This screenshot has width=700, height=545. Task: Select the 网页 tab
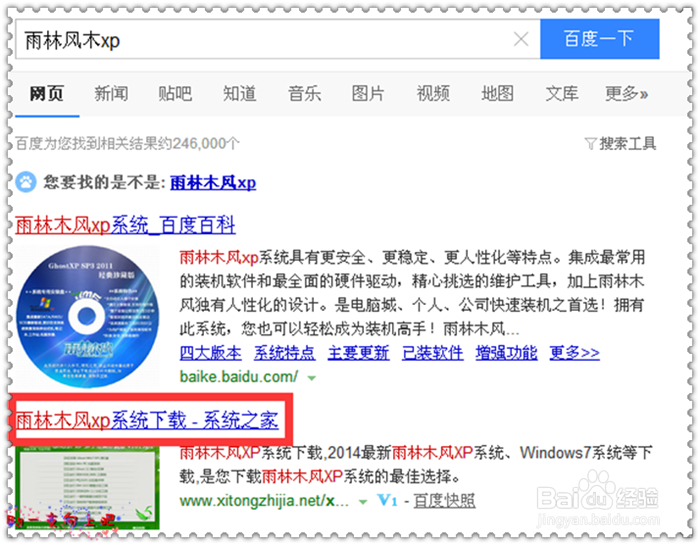pyautogui.click(x=47, y=94)
